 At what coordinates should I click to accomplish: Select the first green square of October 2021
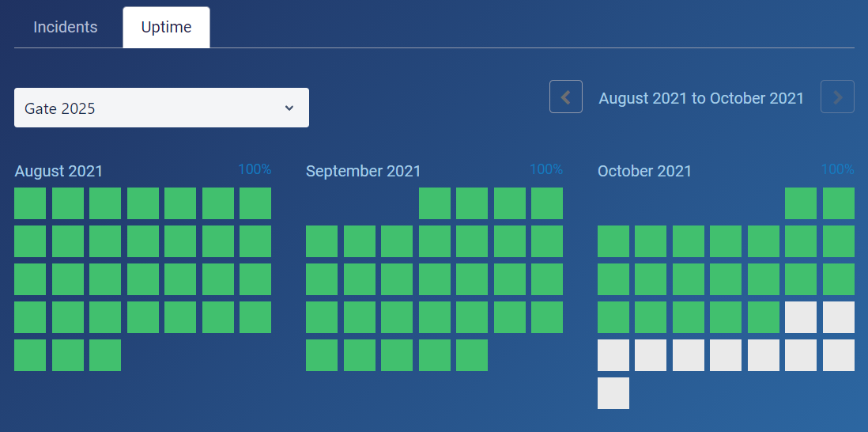pyautogui.click(x=801, y=203)
